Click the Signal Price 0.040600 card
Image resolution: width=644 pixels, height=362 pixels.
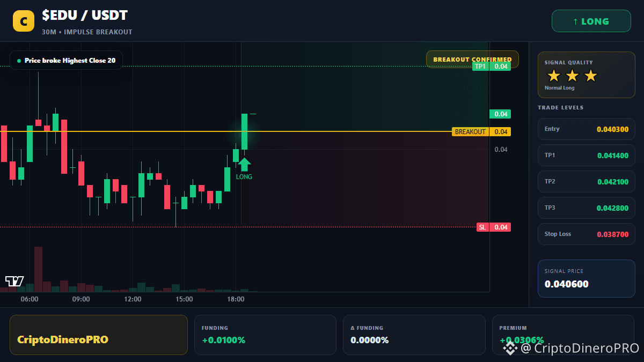(586, 278)
